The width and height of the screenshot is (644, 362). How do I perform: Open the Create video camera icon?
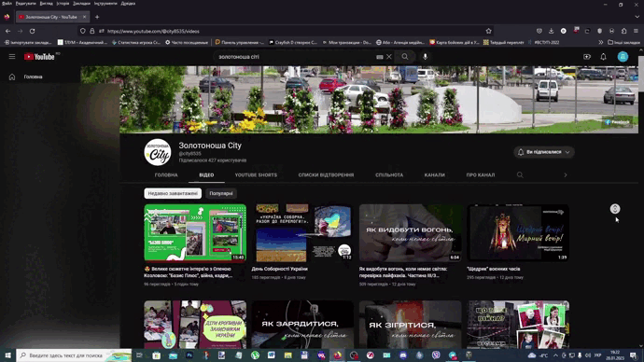(x=587, y=57)
